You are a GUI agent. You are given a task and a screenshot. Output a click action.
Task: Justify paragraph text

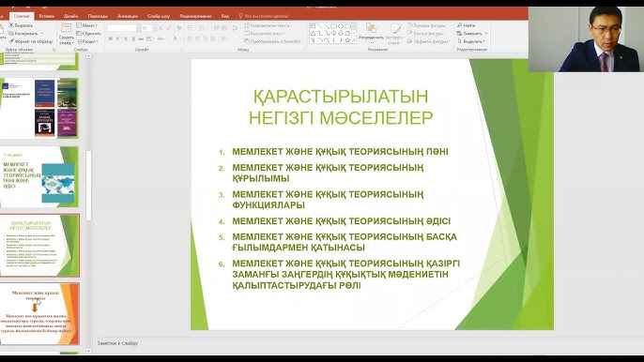click(213, 39)
